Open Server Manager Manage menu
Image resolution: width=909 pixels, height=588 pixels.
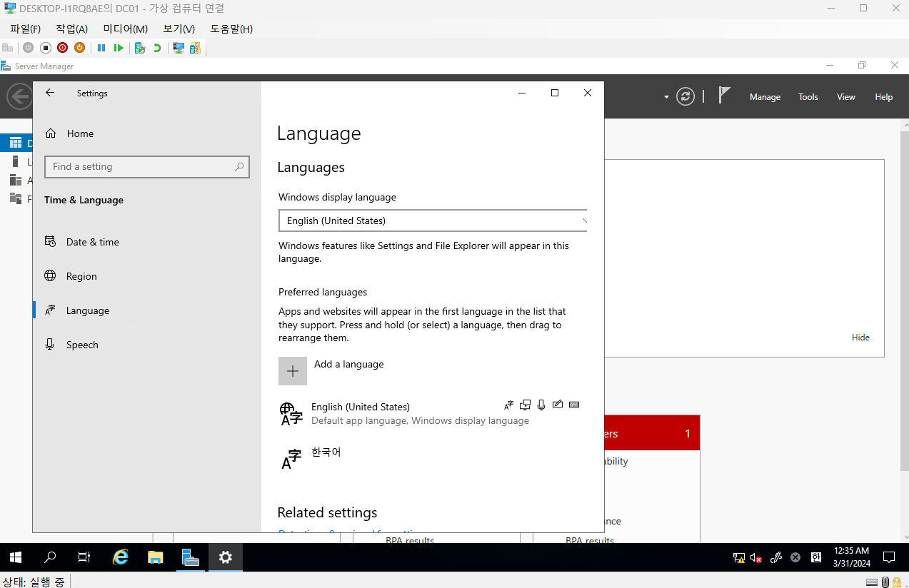tap(765, 97)
